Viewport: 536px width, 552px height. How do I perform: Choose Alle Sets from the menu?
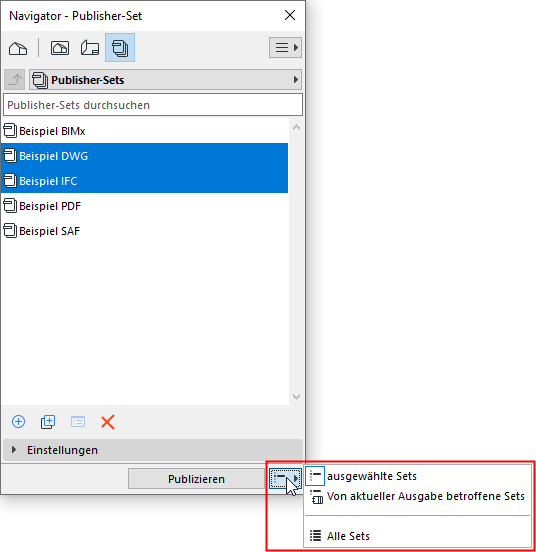click(x=417, y=536)
